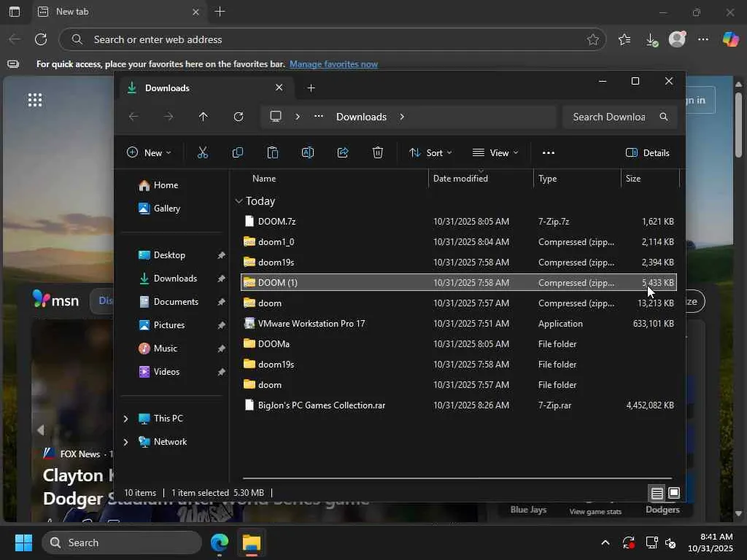Screen dimensions: 747x560
Task: Open the Sort dropdown menu
Action: coord(430,152)
